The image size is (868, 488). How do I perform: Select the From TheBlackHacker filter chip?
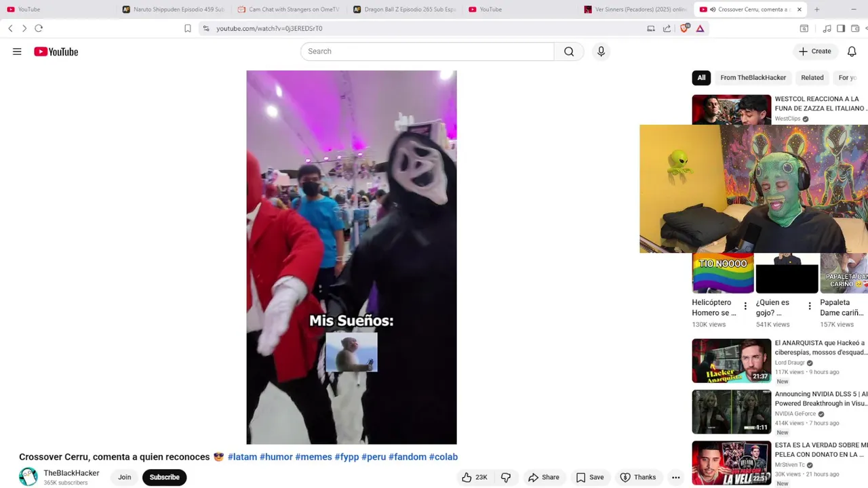coord(753,78)
